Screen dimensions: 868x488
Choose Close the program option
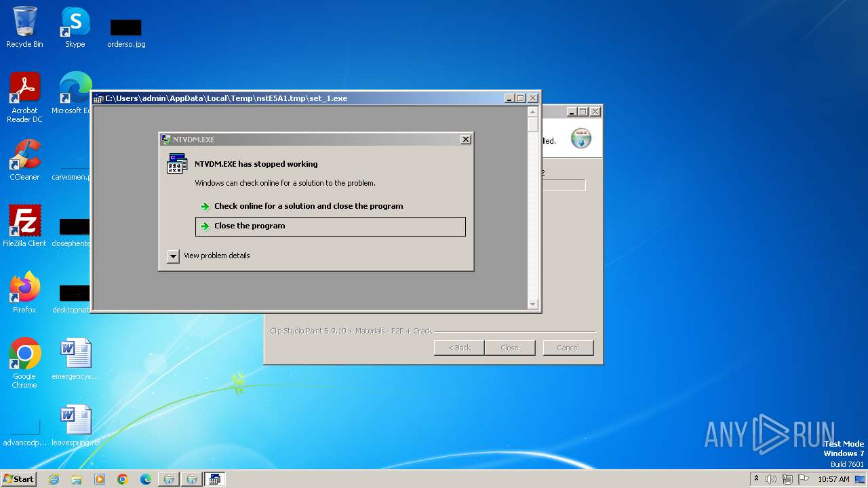coord(330,226)
